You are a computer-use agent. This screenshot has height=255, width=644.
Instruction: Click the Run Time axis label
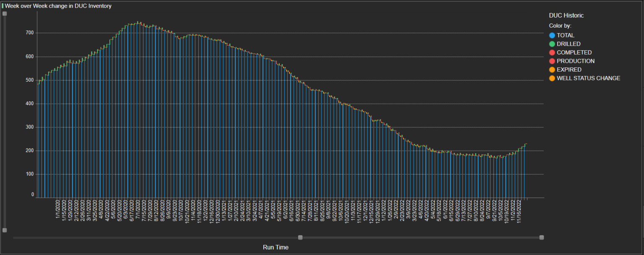(275, 247)
